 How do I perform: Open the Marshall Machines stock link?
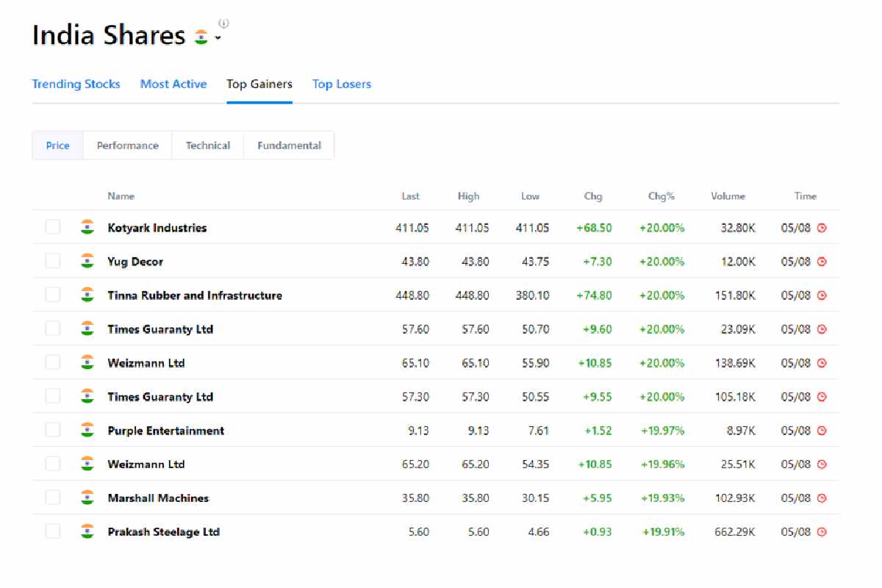158,498
